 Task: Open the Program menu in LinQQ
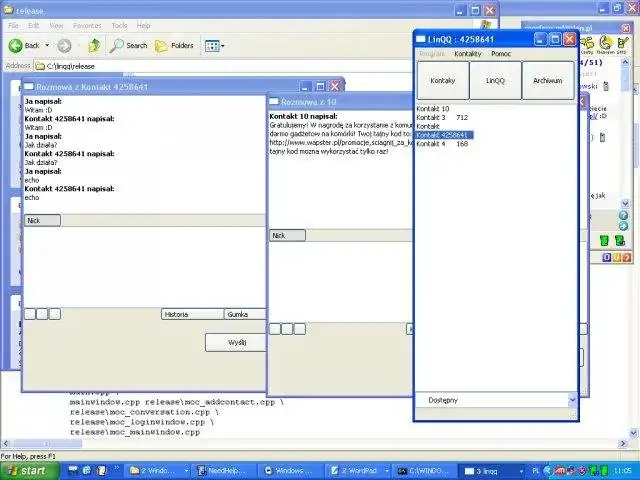click(432, 54)
